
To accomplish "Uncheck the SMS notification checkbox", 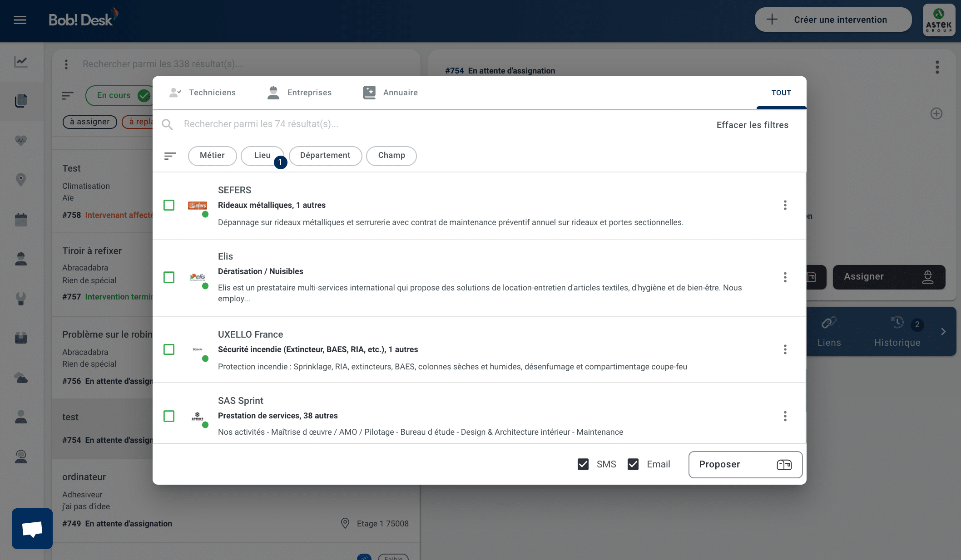I will pos(583,464).
